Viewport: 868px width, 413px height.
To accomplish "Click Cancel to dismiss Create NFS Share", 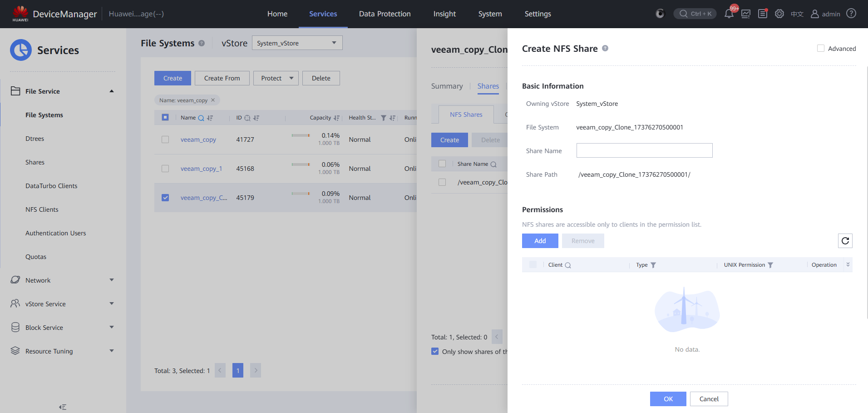I will (709, 399).
